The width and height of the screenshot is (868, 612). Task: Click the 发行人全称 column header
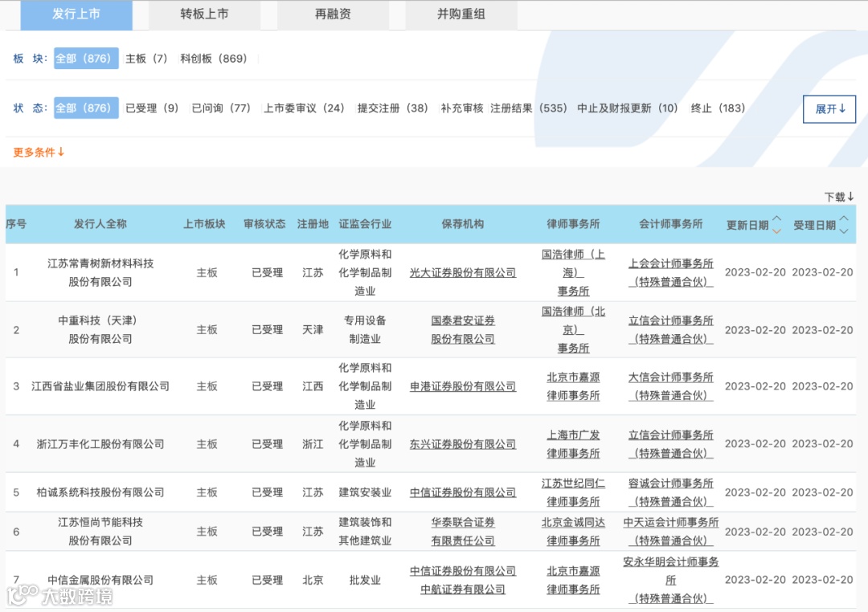point(100,223)
